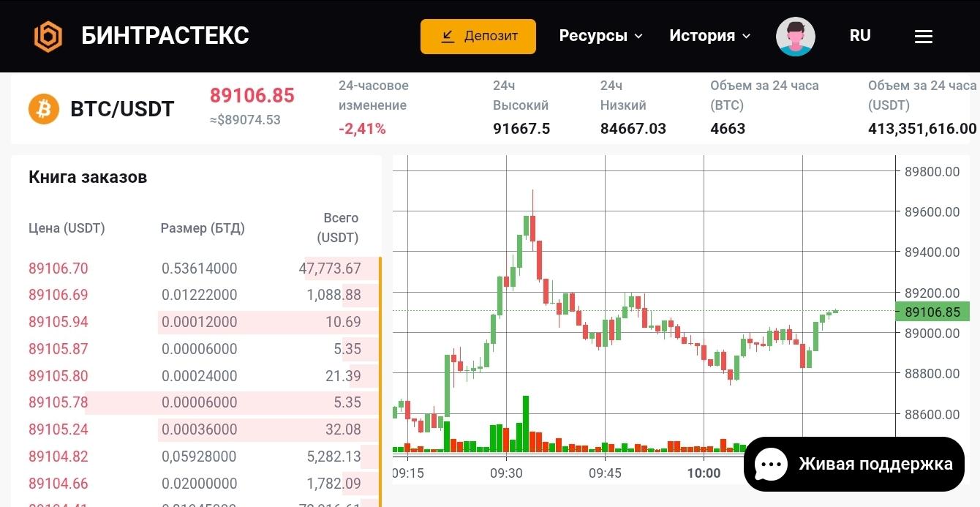Select the Книга заказов panel title
This screenshot has height=507, width=980.
[x=88, y=177]
